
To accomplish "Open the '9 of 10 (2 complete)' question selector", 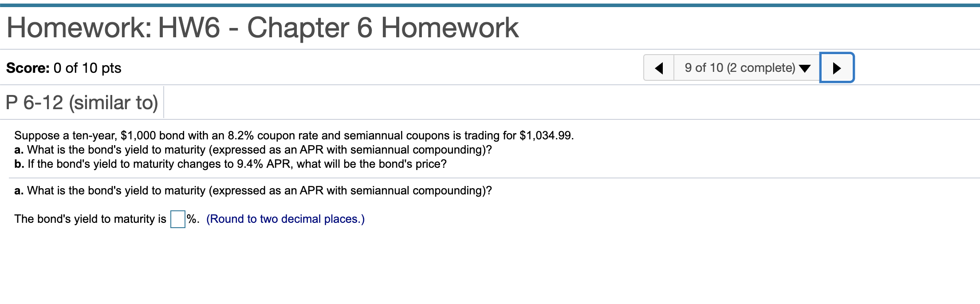I will (747, 68).
